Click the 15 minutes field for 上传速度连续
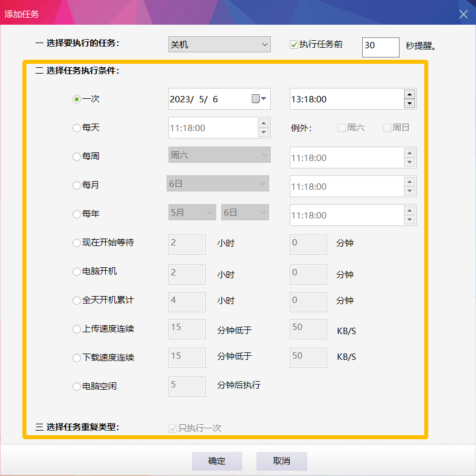This screenshot has width=476, height=476. point(187,329)
